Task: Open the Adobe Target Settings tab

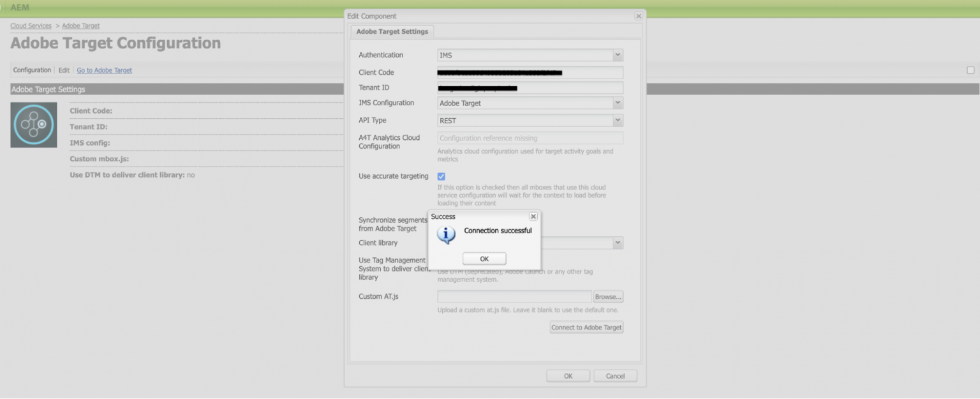Action: click(392, 31)
